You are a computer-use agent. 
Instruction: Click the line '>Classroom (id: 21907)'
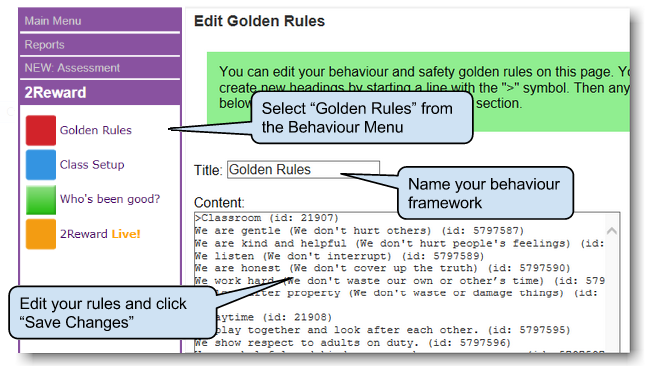[x=267, y=218]
